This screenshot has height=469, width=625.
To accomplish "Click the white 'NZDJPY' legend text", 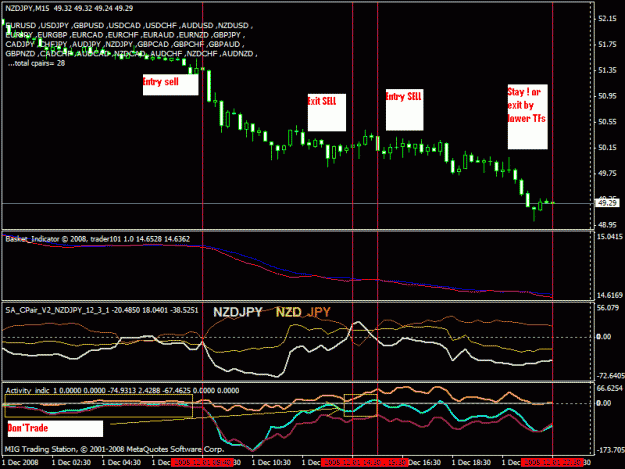I will tap(238, 312).
